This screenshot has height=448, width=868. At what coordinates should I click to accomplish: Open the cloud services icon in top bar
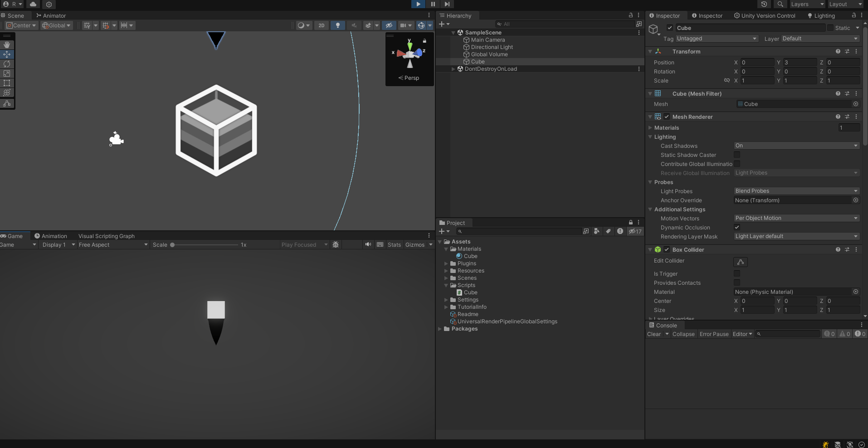click(33, 4)
